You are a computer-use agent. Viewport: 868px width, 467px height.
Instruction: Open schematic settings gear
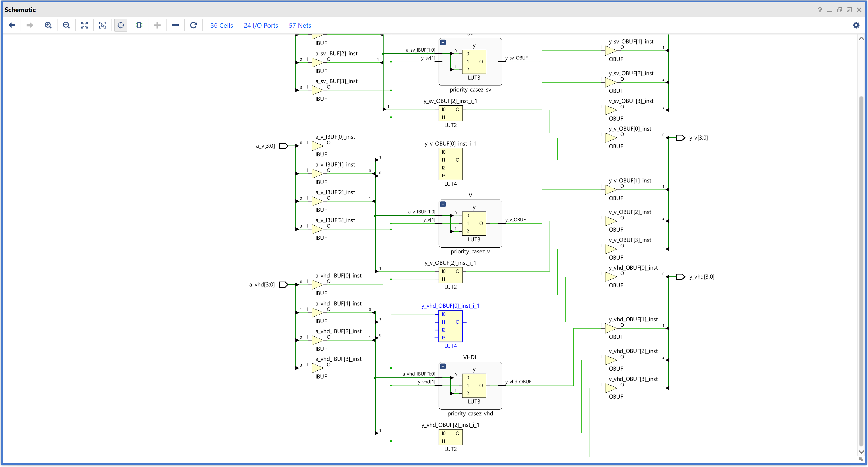856,25
